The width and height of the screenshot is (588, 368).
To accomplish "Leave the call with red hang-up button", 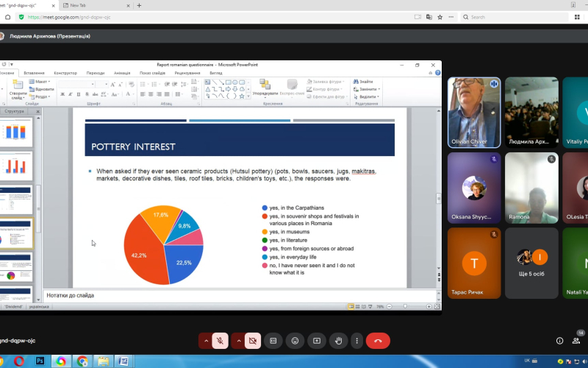I will point(378,341).
